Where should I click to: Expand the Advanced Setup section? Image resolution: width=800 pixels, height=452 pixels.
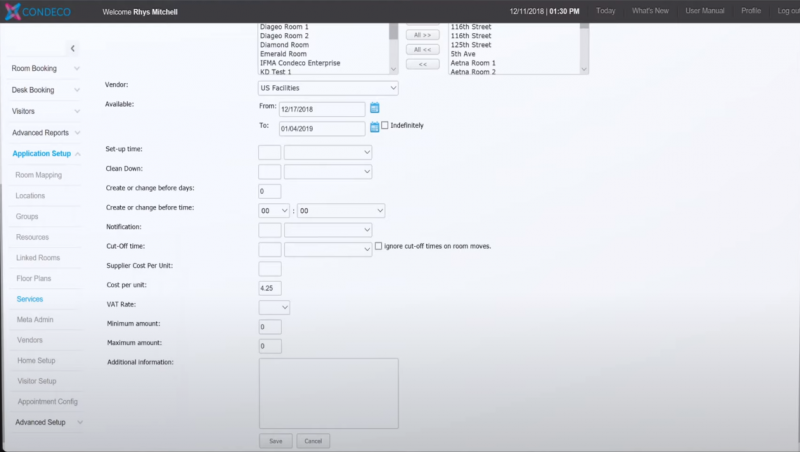47,422
